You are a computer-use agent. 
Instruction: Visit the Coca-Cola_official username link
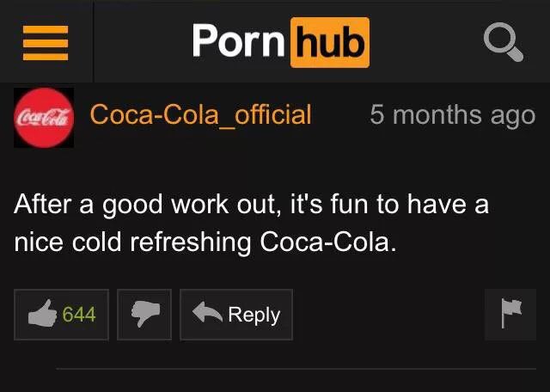click(200, 114)
